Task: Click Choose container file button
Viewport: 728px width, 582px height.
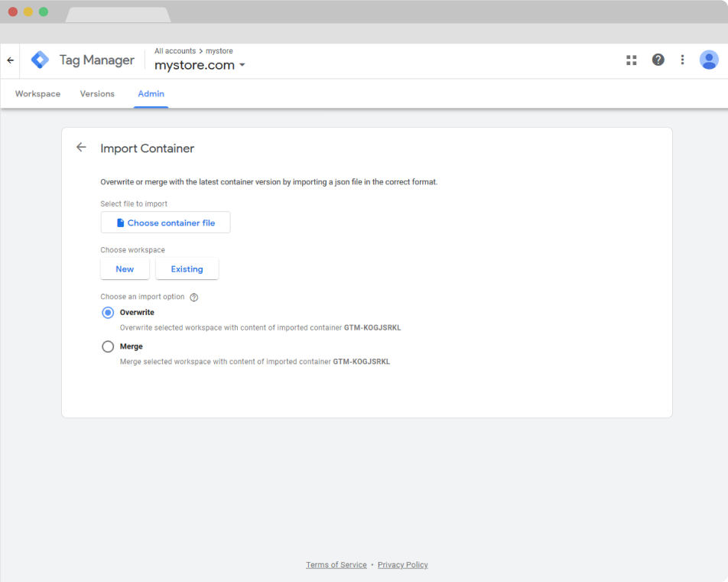Action: point(165,223)
